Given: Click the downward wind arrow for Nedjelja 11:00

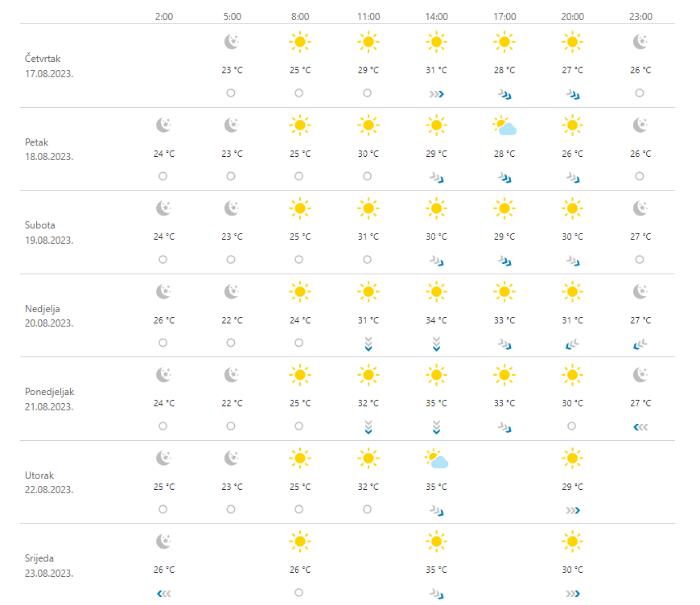Looking at the screenshot, I should tap(368, 344).
